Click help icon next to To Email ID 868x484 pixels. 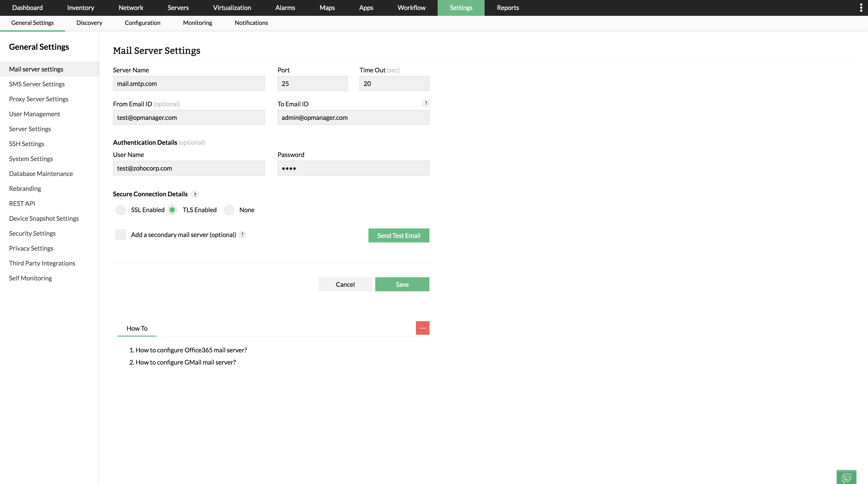[x=426, y=104]
